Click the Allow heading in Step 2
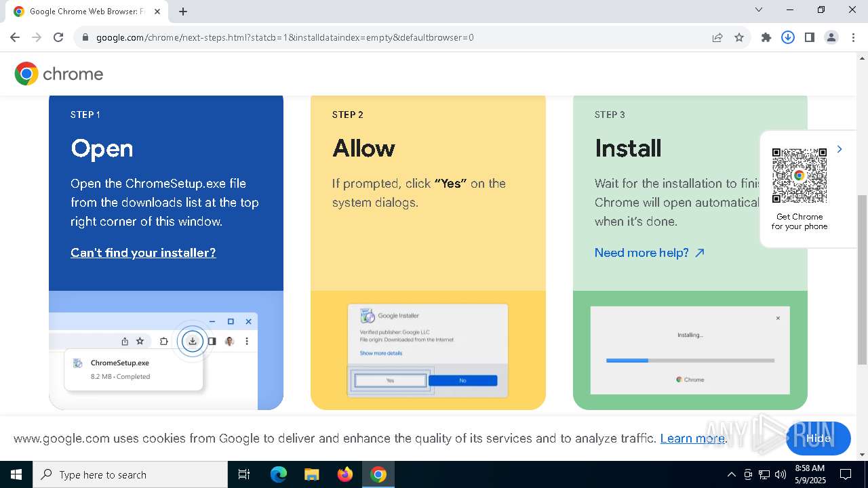 [x=363, y=148]
